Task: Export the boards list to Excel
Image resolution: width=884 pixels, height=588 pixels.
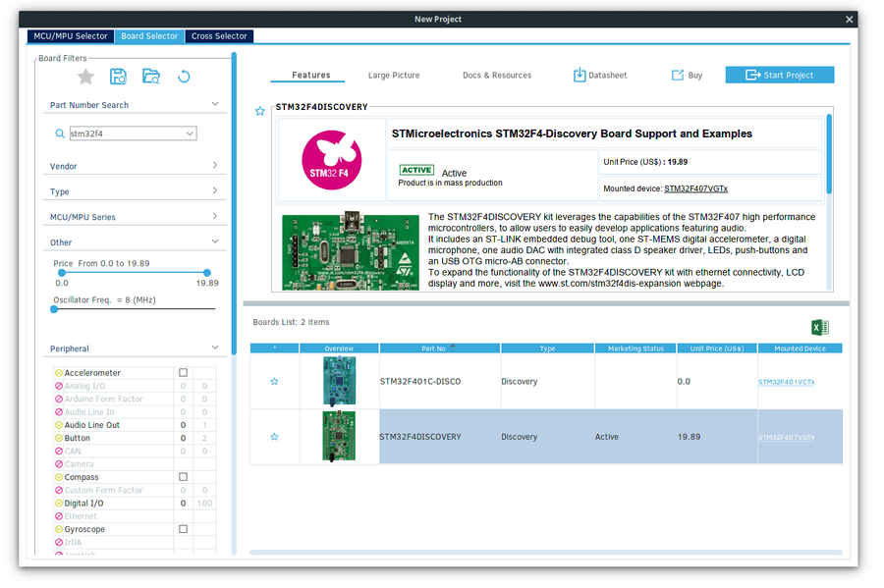Action: coord(817,327)
